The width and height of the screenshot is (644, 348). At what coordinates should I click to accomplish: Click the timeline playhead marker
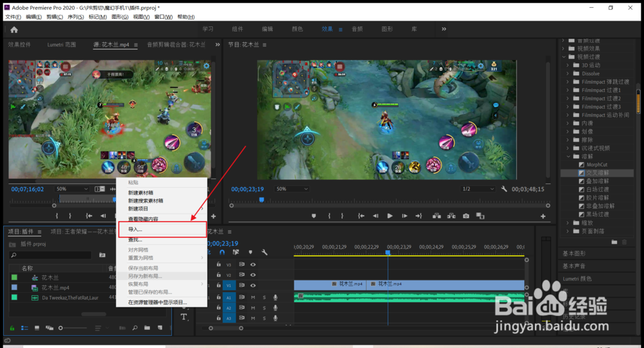(x=387, y=253)
